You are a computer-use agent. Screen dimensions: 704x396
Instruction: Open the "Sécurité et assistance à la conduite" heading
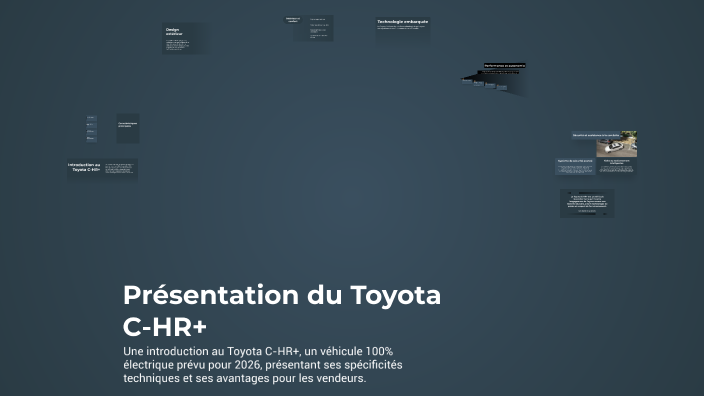pyautogui.click(x=596, y=135)
